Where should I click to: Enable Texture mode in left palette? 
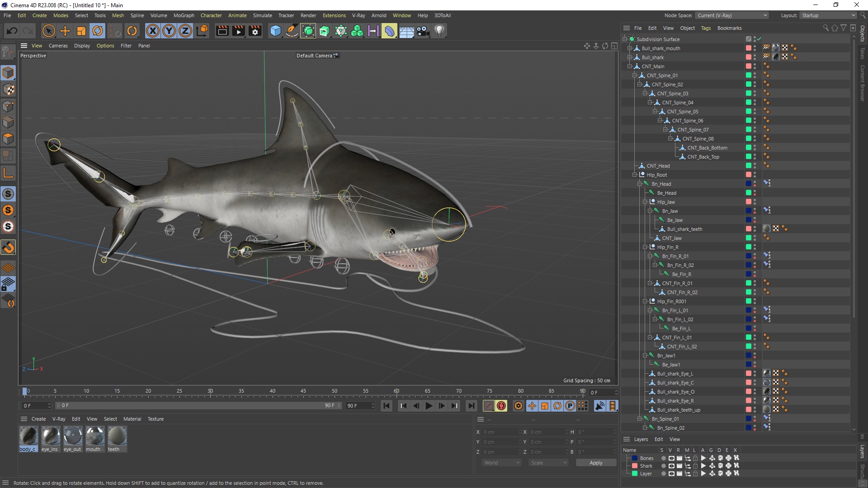coord(8,89)
